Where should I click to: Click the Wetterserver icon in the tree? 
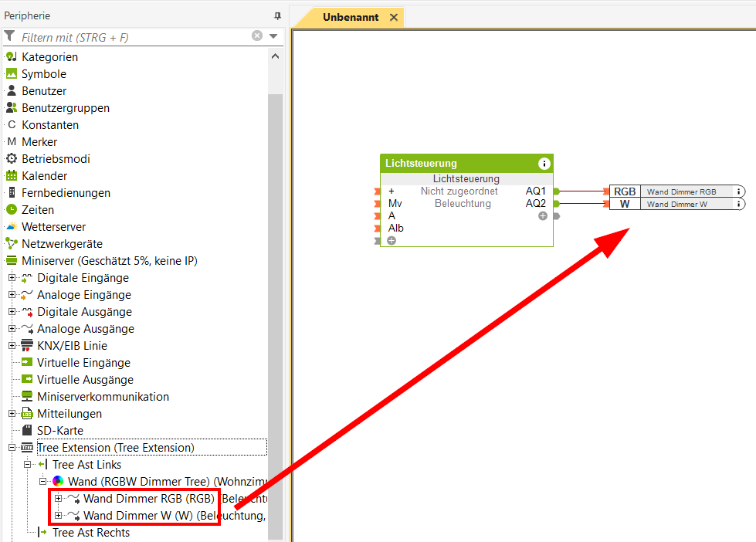pos(12,227)
